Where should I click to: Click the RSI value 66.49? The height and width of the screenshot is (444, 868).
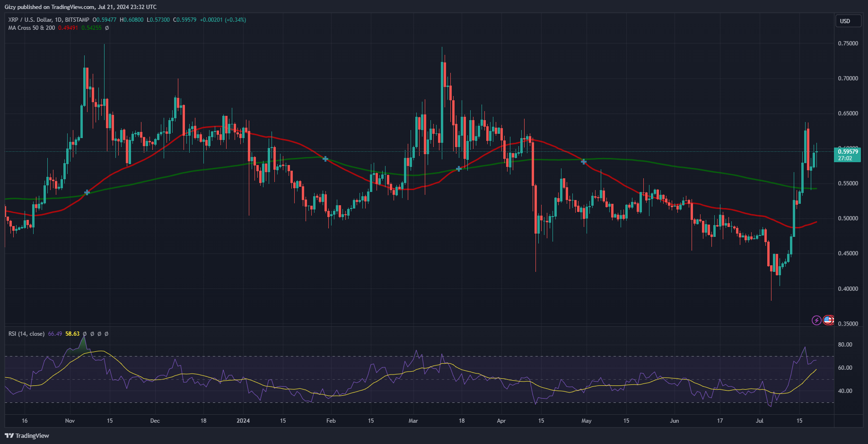[55, 334]
